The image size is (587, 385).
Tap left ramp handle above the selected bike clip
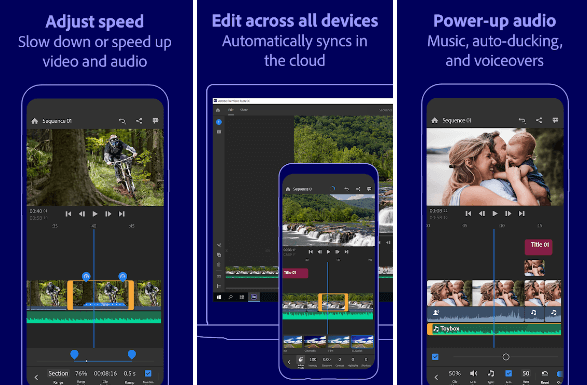(x=86, y=277)
